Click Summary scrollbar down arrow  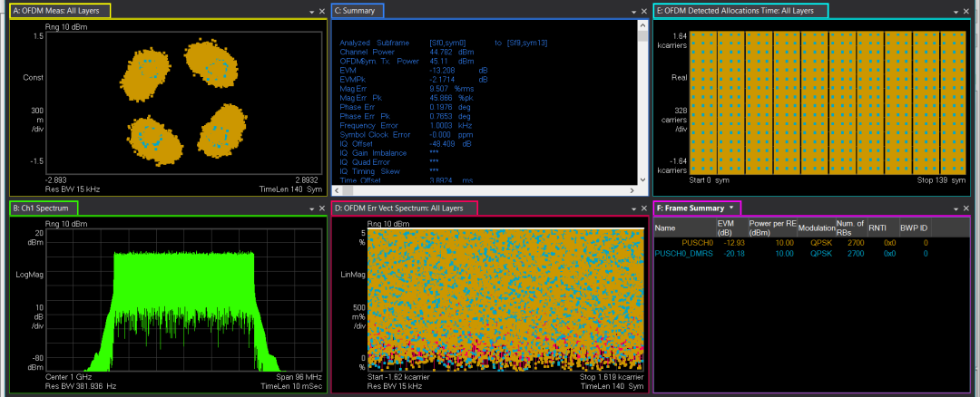tap(642, 179)
